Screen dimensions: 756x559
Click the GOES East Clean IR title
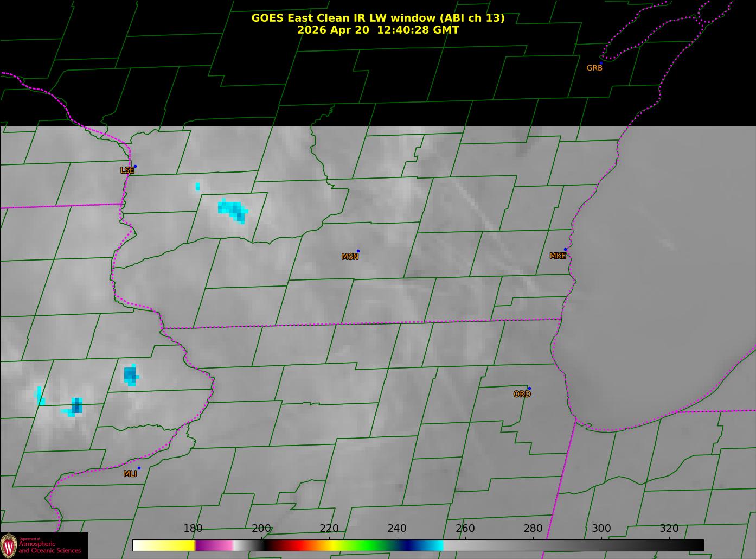(x=378, y=18)
